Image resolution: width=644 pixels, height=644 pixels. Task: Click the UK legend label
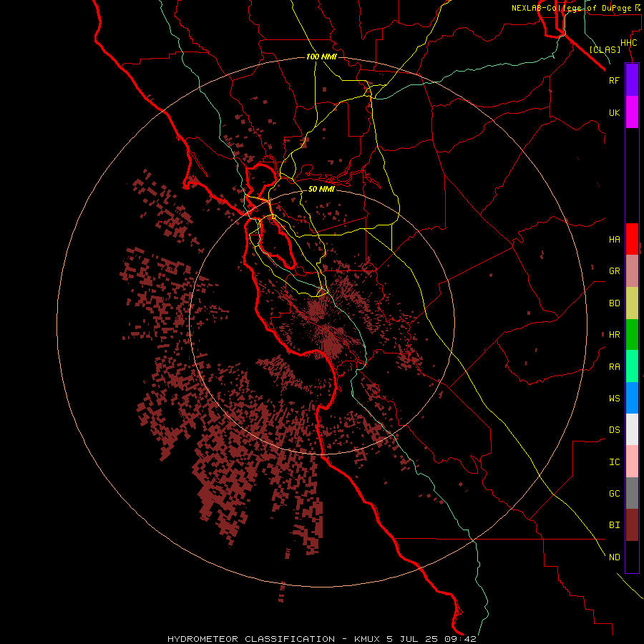pyautogui.click(x=614, y=112)
